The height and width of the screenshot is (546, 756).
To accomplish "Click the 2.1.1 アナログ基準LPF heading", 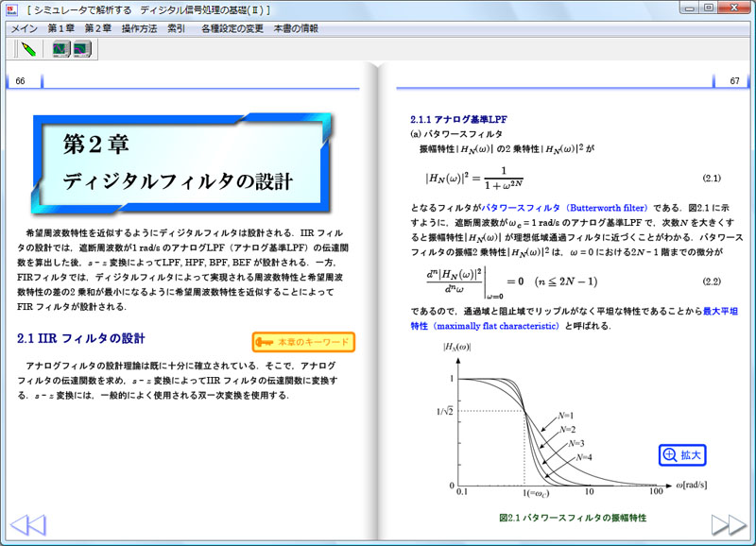I will pyautogui.click(x=458, y=119).
